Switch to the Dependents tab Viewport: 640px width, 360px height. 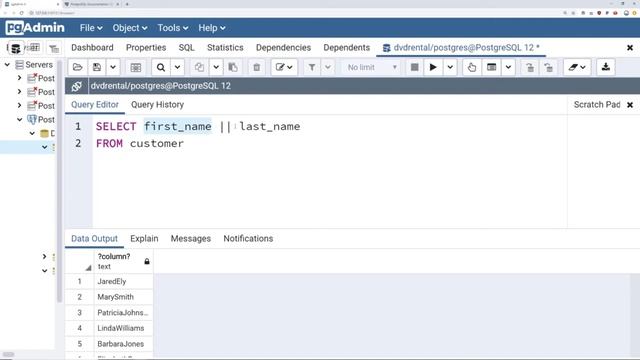coord(347,48)
